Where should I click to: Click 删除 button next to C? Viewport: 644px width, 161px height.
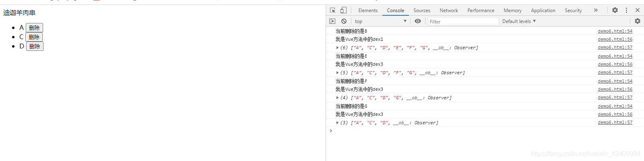(34, 37)
